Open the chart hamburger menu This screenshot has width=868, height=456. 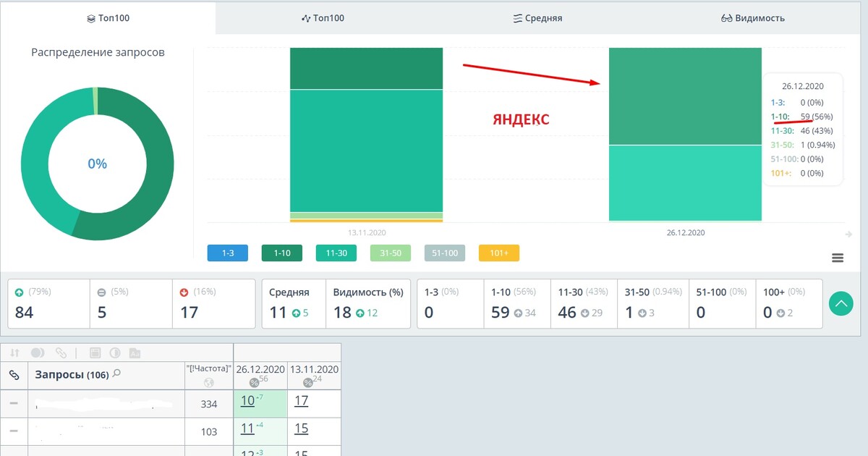point(838,258)
